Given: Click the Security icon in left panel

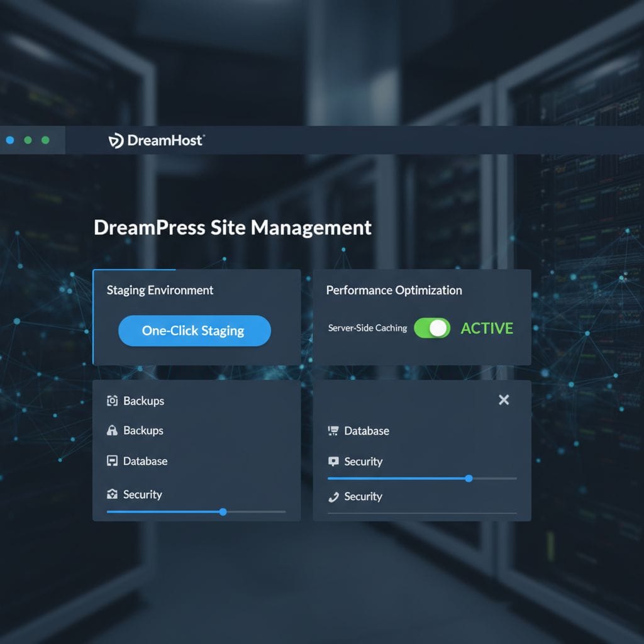Looking at the screenshot, I should click(x=112, y=494).
